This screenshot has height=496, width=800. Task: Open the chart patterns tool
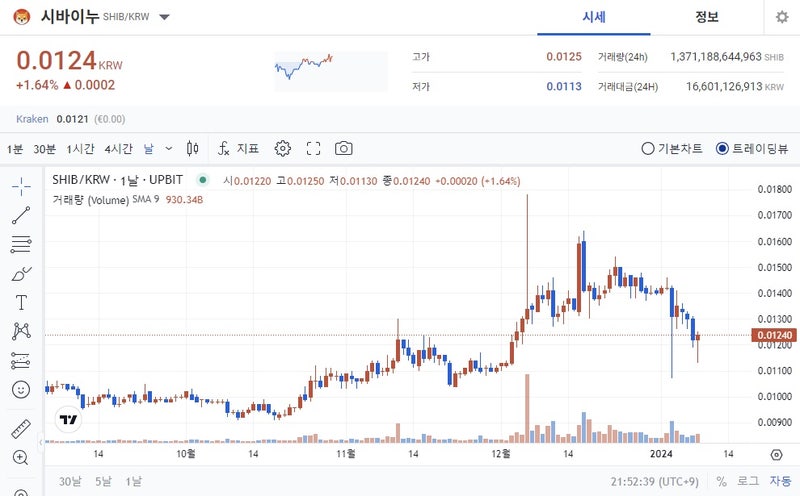(21, 332)
